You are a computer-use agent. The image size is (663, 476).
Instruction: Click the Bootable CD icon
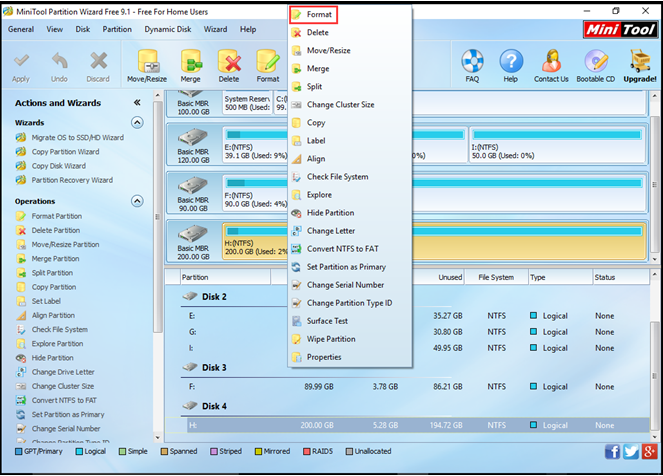tap(596, 66)
